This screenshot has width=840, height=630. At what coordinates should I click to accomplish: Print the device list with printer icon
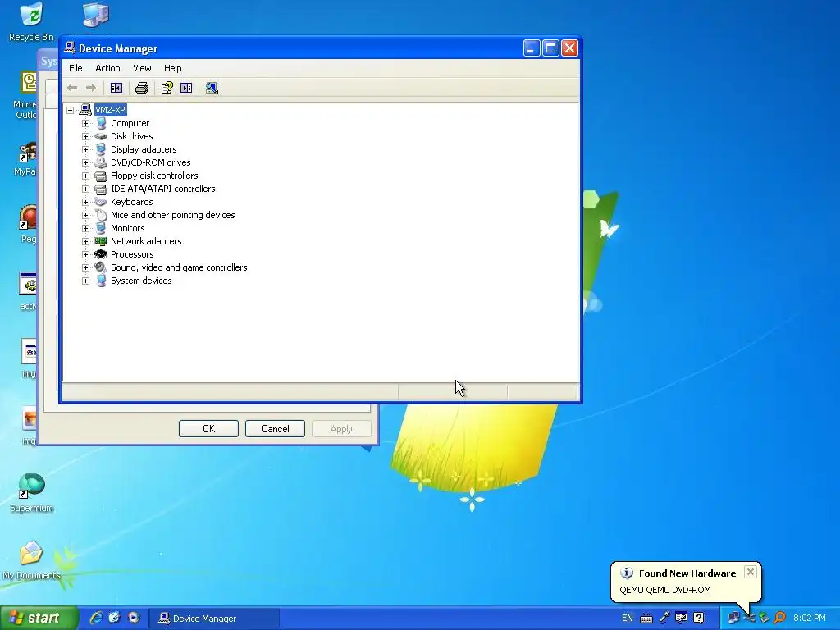point(141,88)
